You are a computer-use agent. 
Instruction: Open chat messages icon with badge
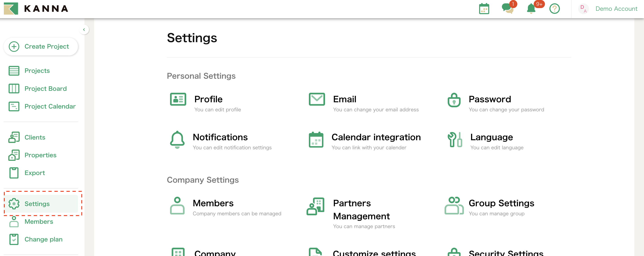(507, 8)
